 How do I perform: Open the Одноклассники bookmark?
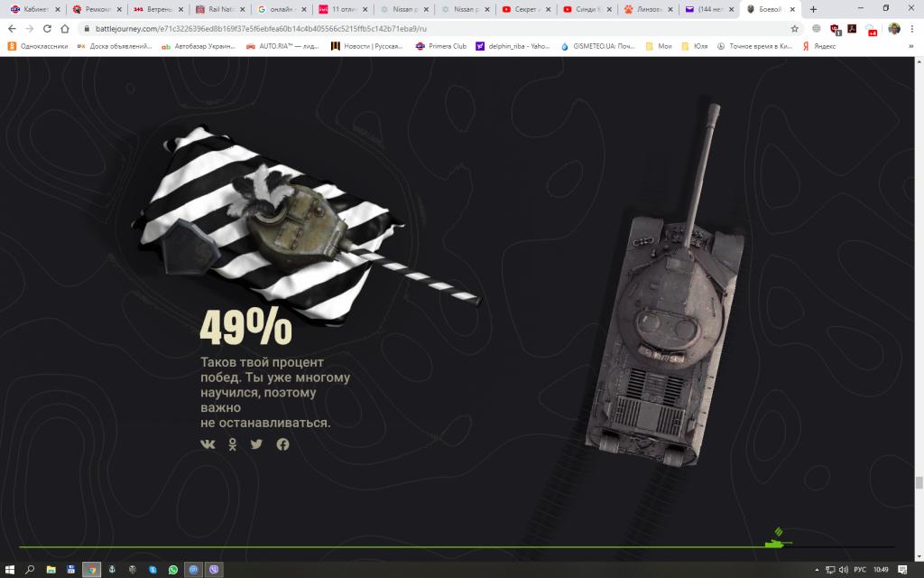[38, 46]
